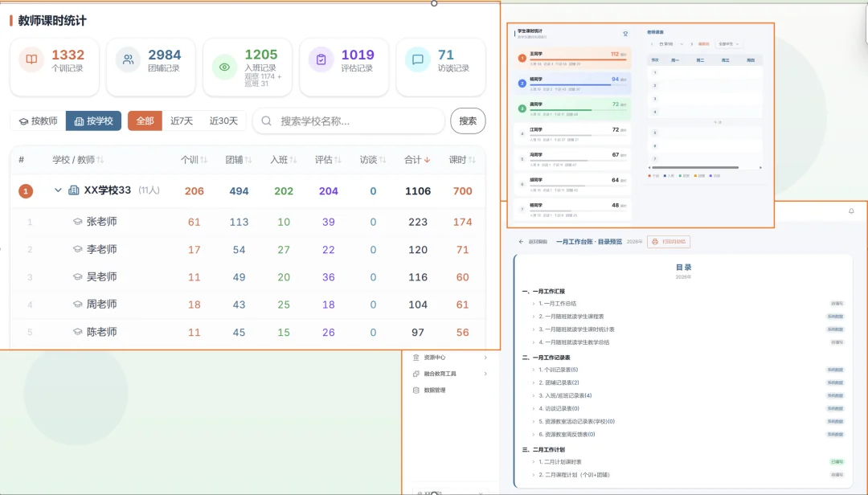Open the 冯同学 student card with 67 hours
Image resolution: width=868 pixels, height=495 pixels.
click(572, 159)
